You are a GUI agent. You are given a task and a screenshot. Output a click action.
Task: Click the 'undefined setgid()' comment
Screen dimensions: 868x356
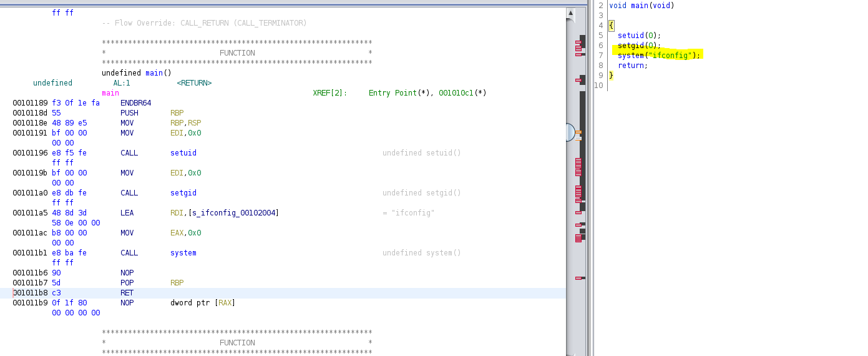point(422,193)
